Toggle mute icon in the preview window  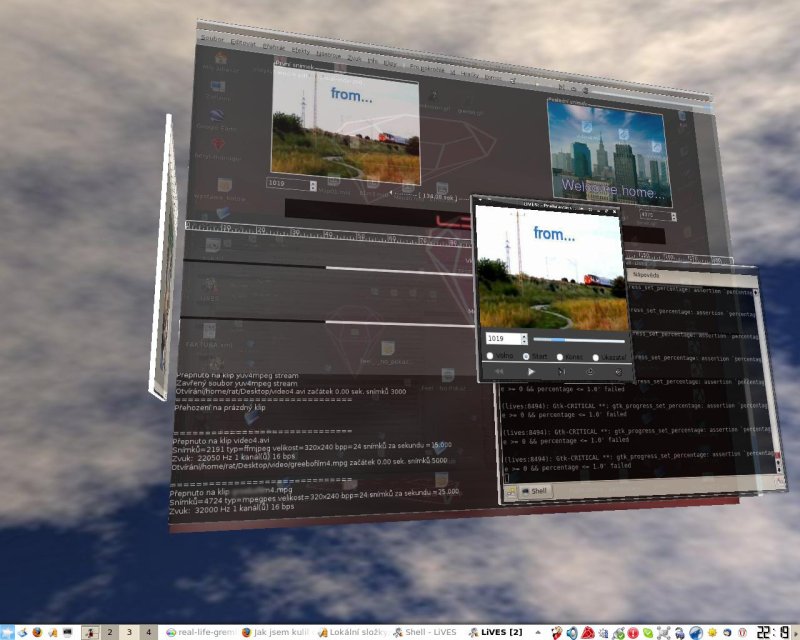tap(618, 372)
